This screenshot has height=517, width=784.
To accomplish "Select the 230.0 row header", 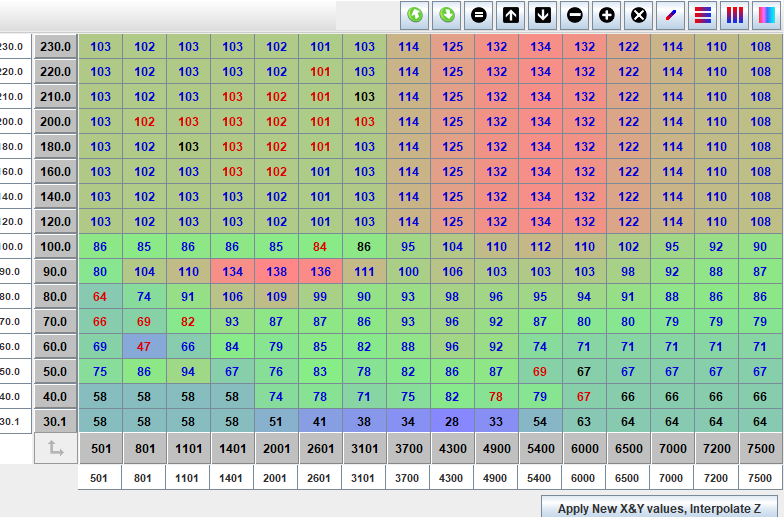I will point(55,47).
